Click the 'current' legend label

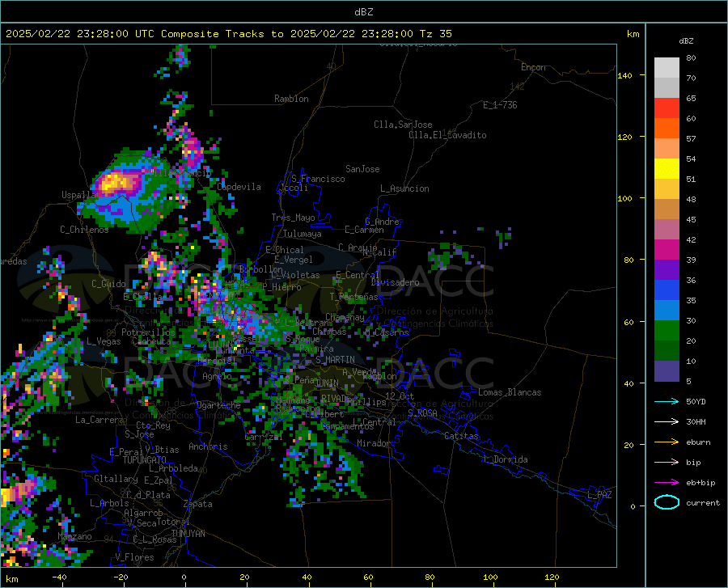(x=703, y=502)
